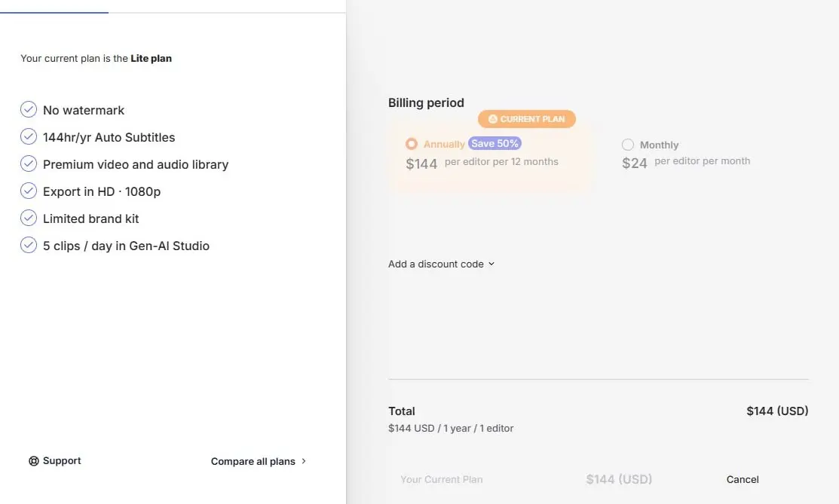The width and height of the screenshot is (839, 504).
Task: Click Premium video and audio library text
Action: point(136,164)
